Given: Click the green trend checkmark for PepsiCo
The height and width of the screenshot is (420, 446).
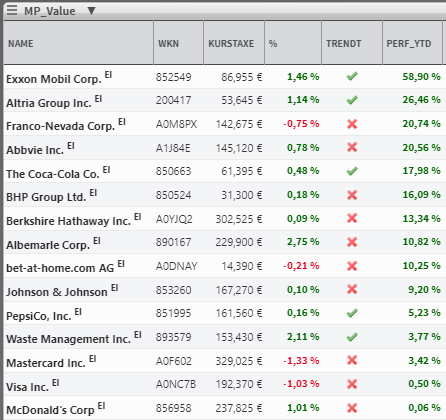Looking at the screenshot, I should 352,313.
